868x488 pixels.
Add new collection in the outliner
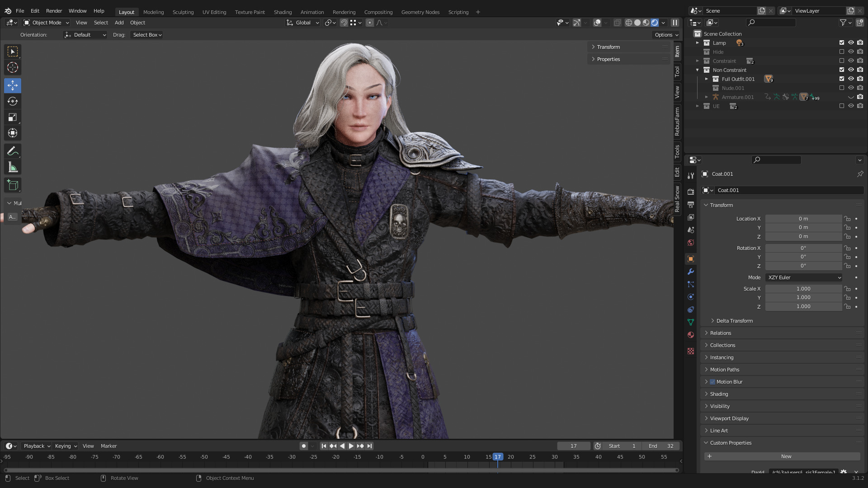click(x=859, y=23)
